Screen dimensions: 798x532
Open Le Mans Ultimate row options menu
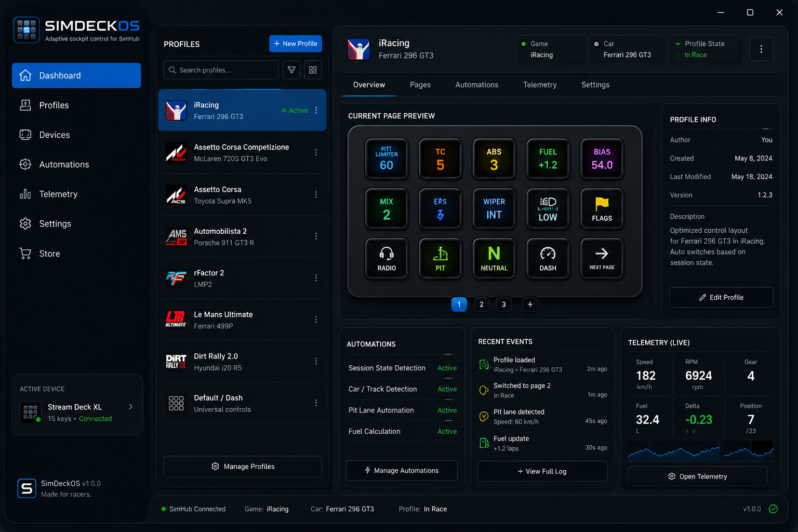click(316, 320)
